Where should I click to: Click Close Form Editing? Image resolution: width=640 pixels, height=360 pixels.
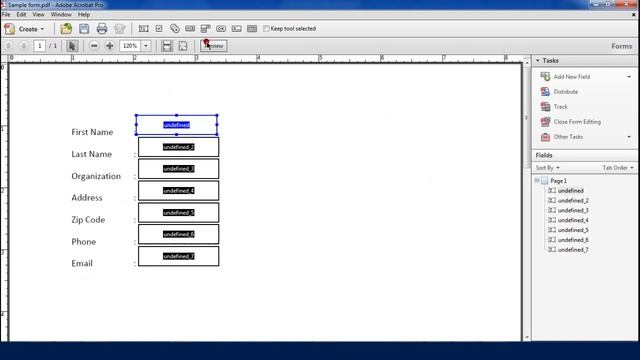(577, 122)
